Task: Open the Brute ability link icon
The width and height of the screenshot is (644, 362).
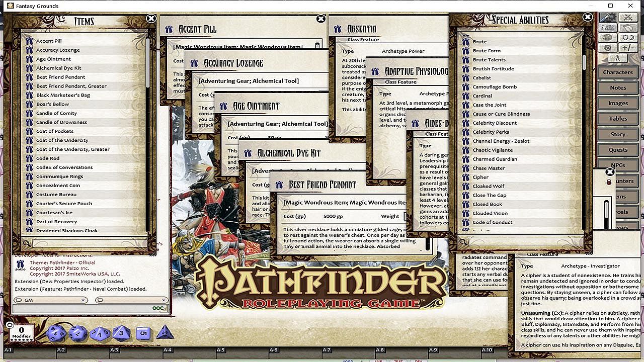Action: coord(466,42)
